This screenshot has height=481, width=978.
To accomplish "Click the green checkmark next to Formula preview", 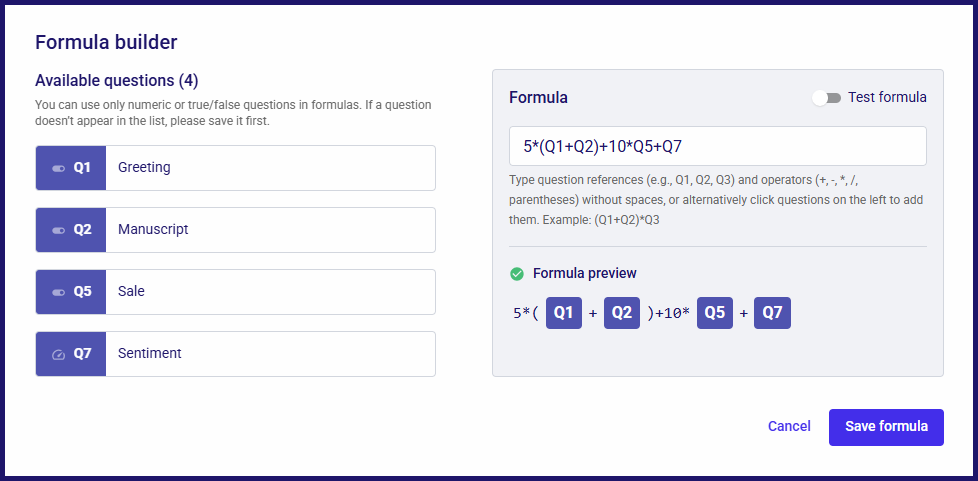I will point(516,274).
